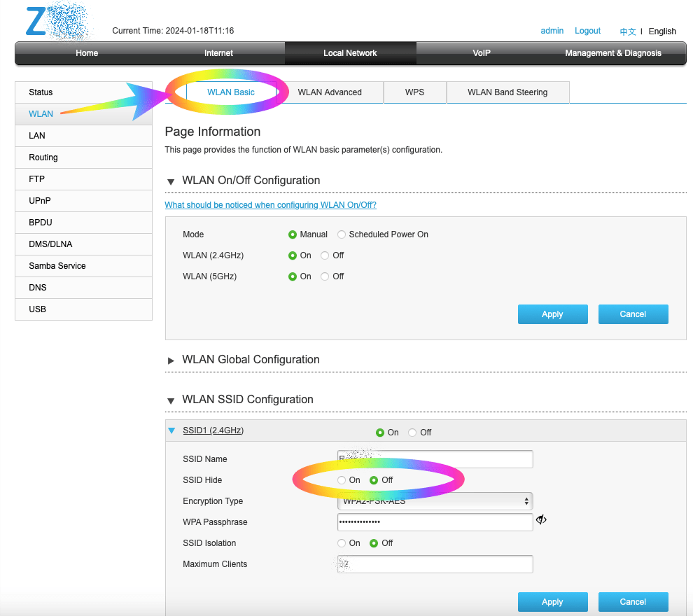Enable SSID Isolation

[x=342, y=543]
